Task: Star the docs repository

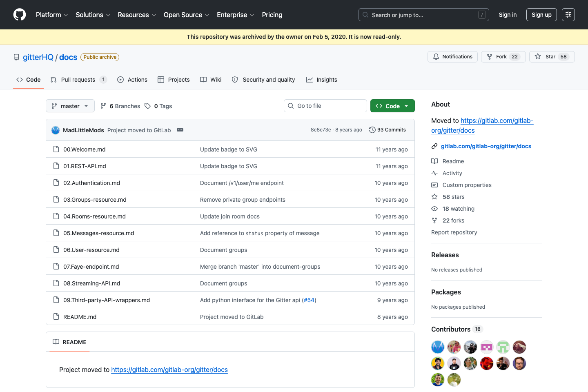Action: point(552,56)
